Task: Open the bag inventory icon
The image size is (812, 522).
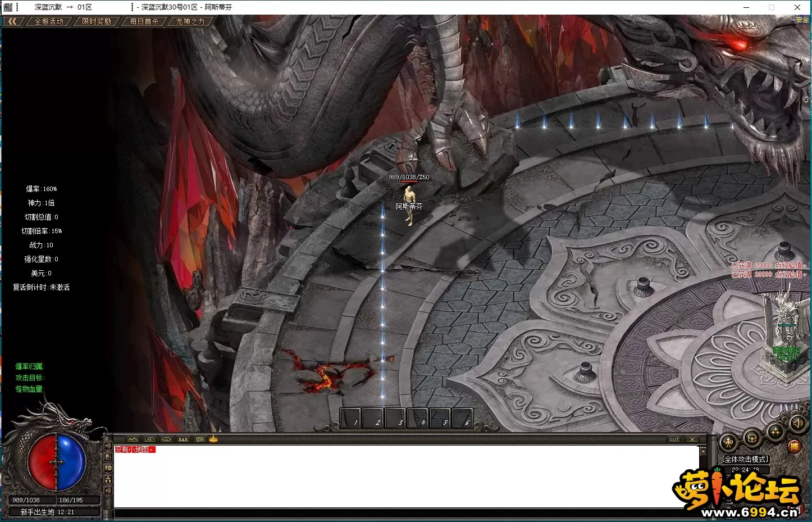Action: (752, 438)
